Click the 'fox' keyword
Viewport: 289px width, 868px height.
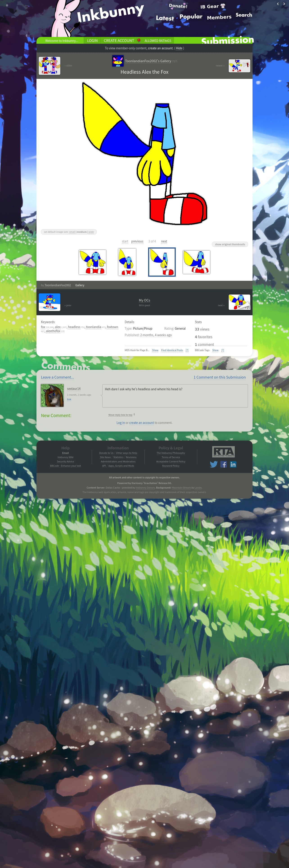point(43,327)
